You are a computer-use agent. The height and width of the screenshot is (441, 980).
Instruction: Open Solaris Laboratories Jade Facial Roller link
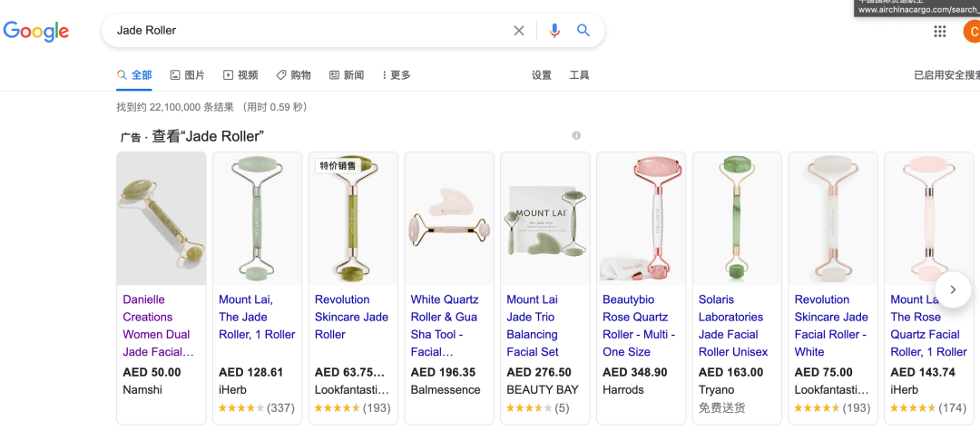pyautogui.click(x=733, y=326)
